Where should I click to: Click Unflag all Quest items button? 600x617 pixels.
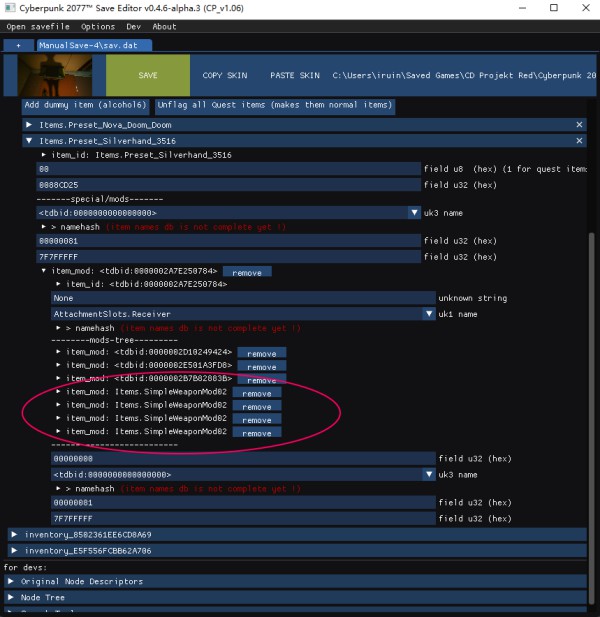[275, 105]
